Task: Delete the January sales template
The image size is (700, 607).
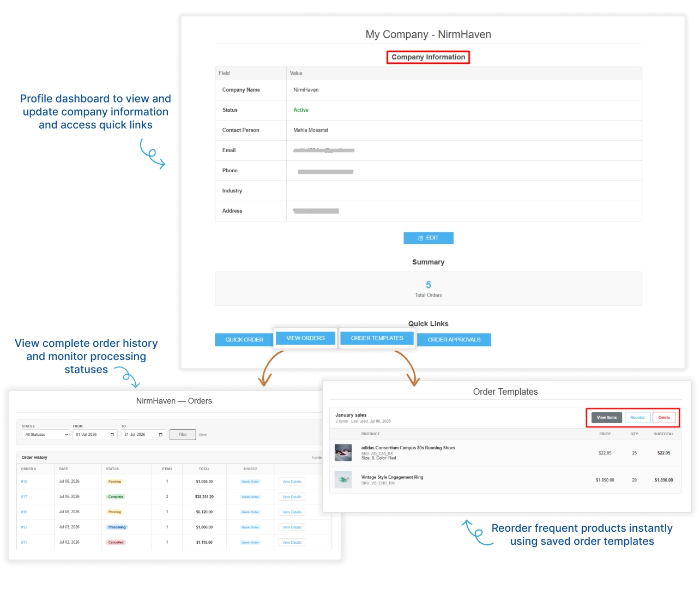Action: [664, 418]
